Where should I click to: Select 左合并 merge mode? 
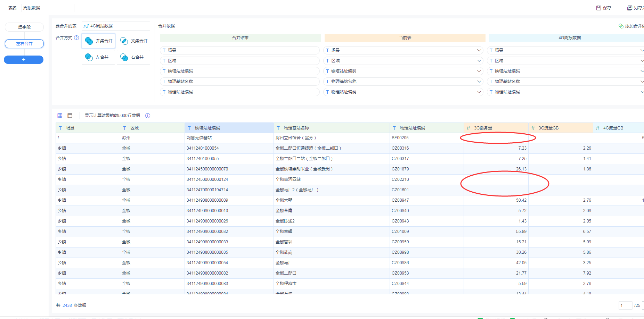(98, 57)
